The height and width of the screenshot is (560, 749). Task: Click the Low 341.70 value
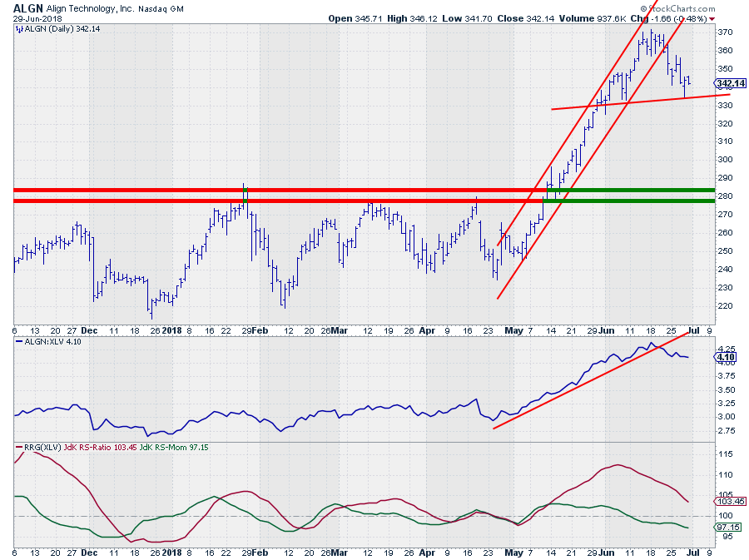point(467,18)
